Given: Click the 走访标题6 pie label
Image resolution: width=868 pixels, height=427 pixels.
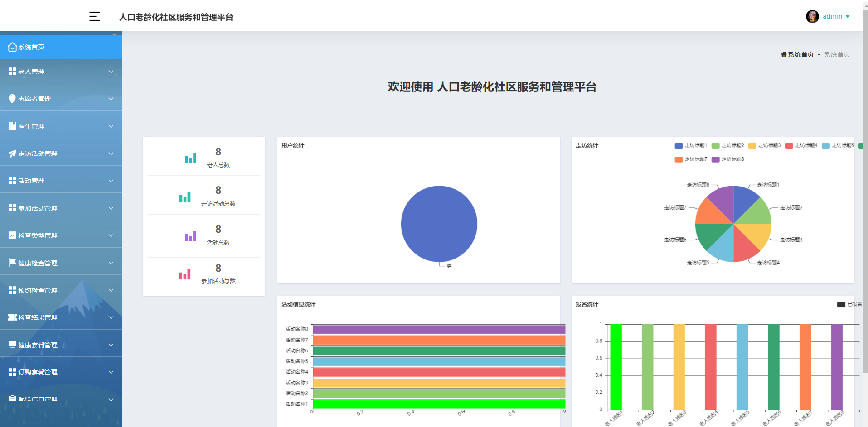Looking at the screenshot, I should point(675,240).
